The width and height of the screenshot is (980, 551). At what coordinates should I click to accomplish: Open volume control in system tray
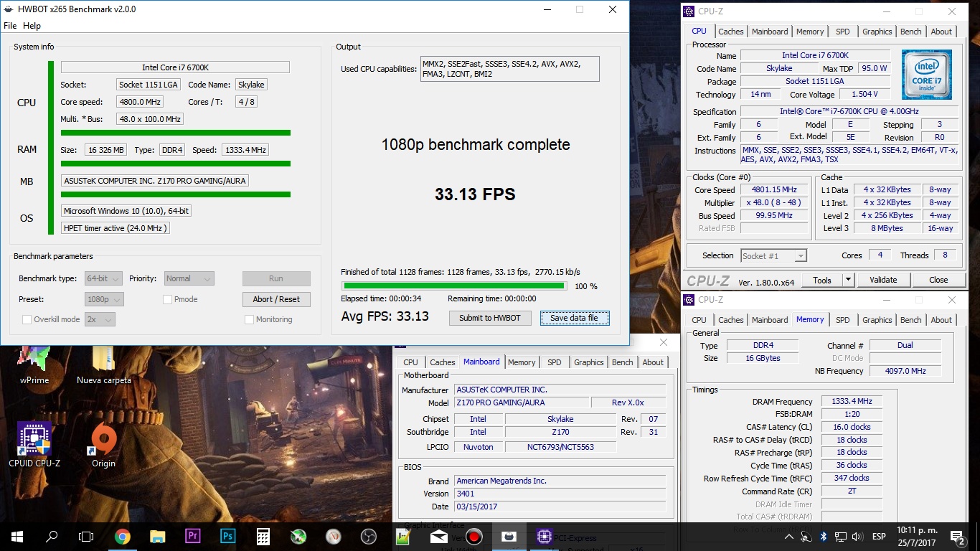click(x=857, y=537)
